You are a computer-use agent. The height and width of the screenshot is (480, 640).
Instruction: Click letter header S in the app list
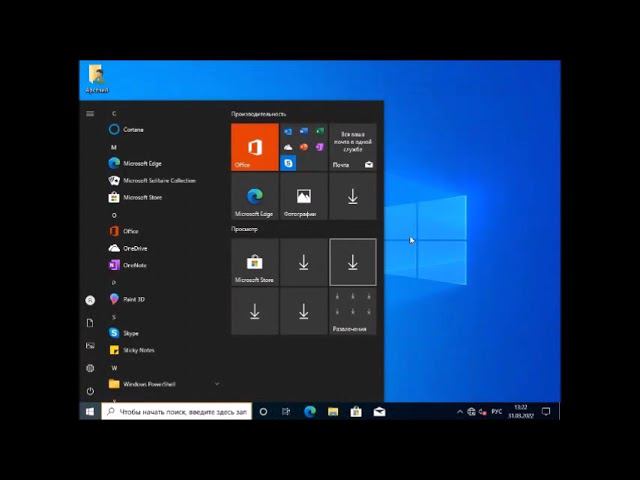pyautogui.click(x=114, y=317)
